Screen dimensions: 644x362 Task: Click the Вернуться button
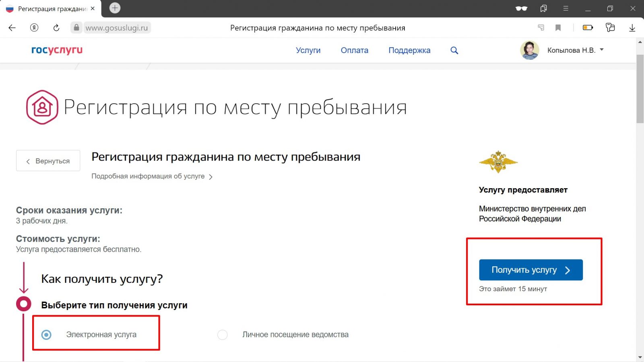pos(48,161)
